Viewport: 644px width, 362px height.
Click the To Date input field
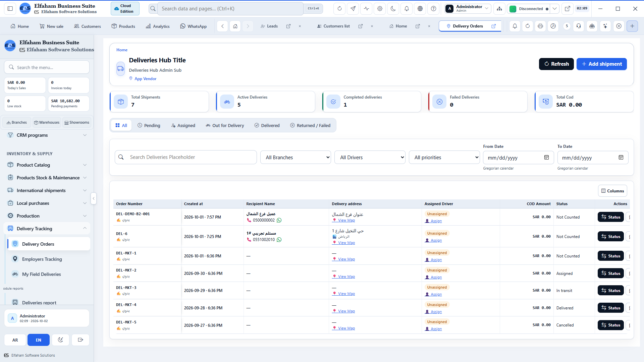pos(593,158)
